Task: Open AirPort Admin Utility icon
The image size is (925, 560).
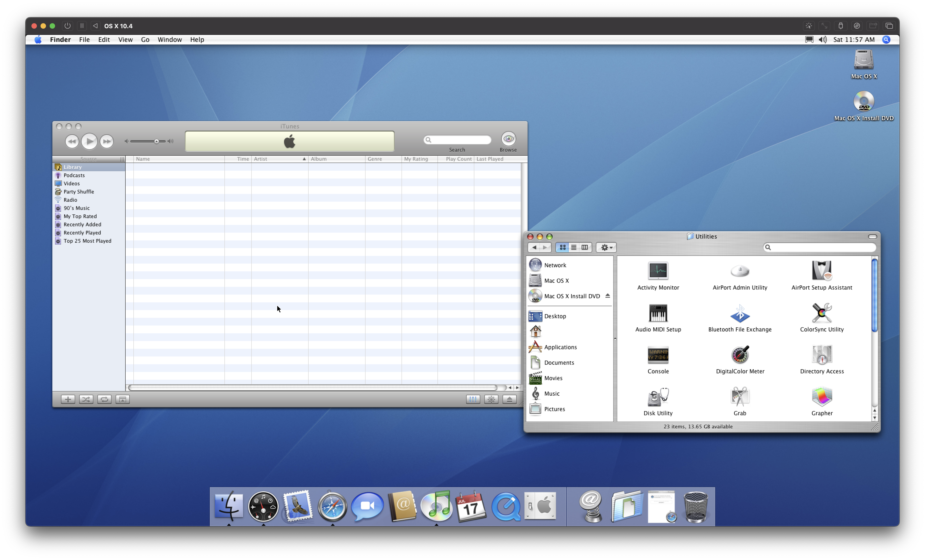Action: pyautogui.click(x=739, y=270)
